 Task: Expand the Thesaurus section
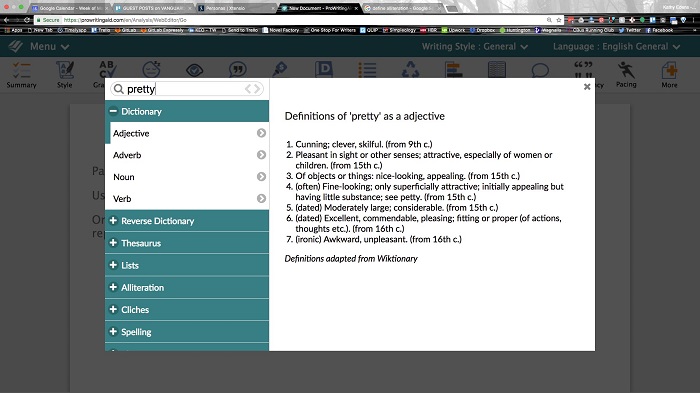(x=187, y=243)
